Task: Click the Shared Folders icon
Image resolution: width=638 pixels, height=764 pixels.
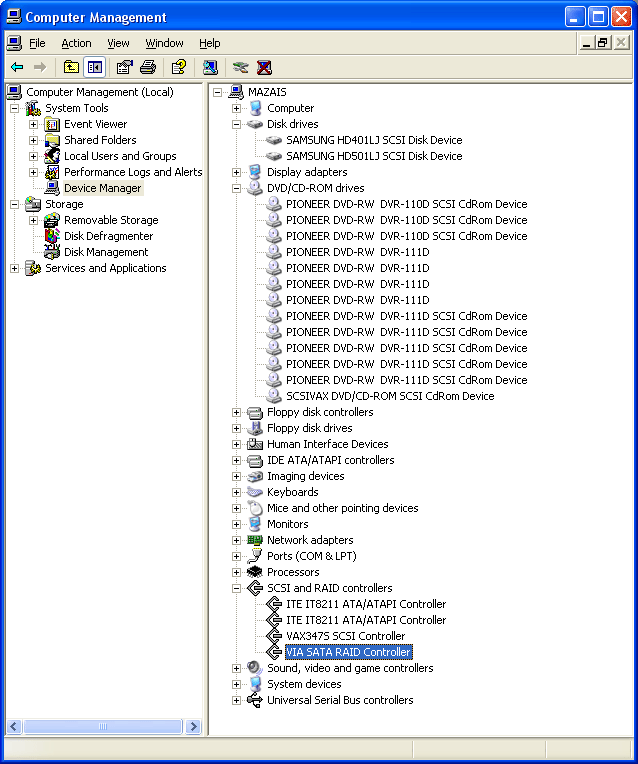Action: tap(52, 140)
